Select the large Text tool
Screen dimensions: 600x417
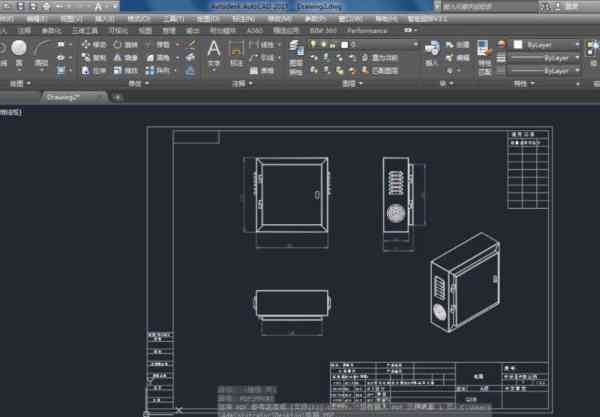pos(214,49)
